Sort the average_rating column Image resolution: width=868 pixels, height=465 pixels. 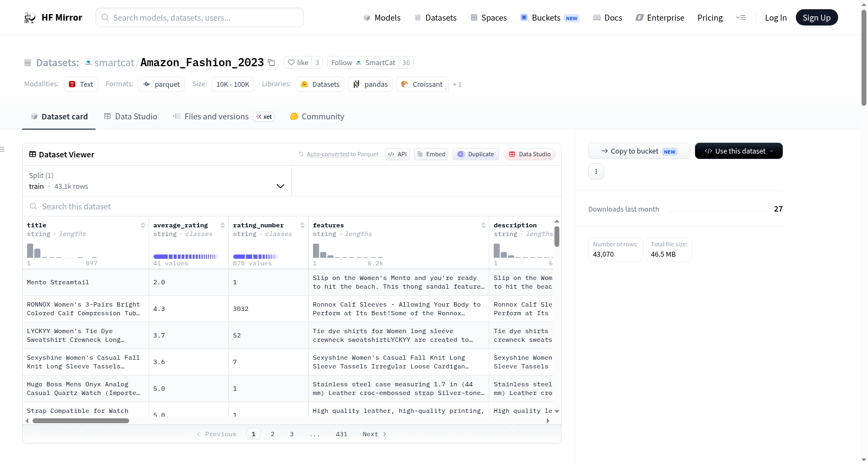pyautogui.click(x=222, y=225)
